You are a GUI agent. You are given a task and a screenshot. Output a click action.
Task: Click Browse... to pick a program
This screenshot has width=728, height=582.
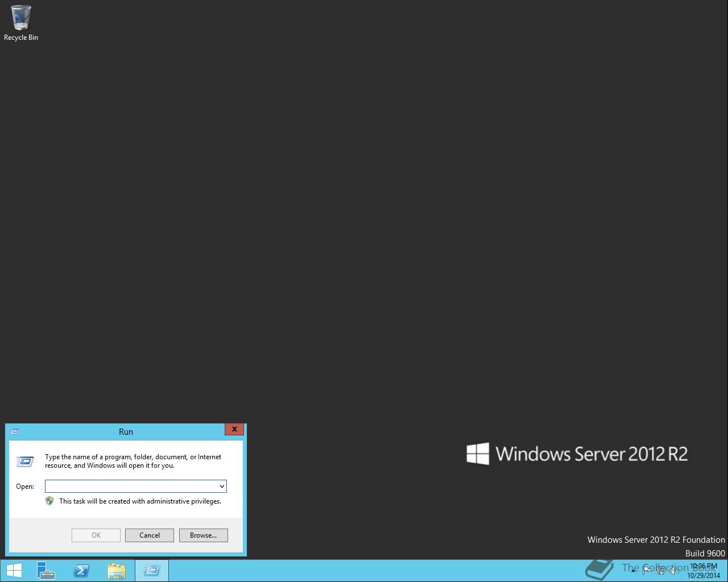[204, 535]
